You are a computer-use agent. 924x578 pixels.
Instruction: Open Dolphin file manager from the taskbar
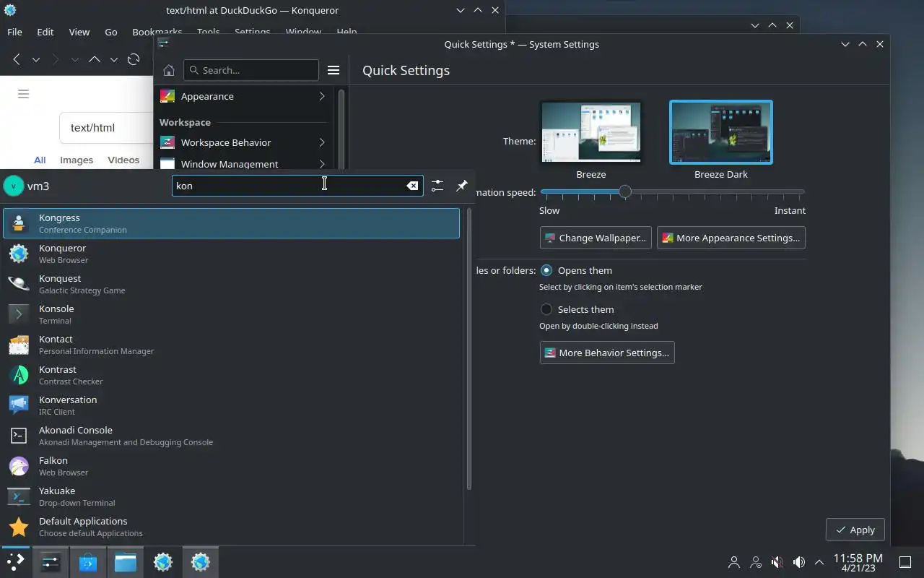pos(126,562)
